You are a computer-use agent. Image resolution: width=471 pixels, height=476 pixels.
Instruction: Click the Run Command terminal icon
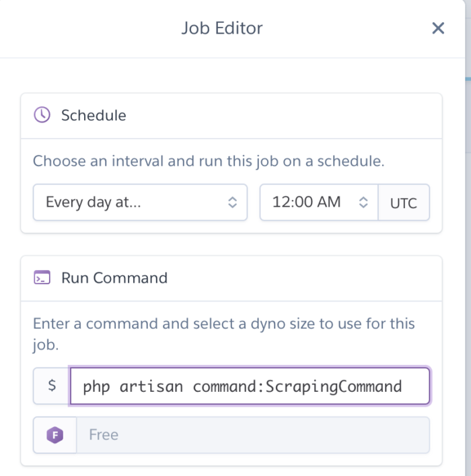[x=42, y=277]
